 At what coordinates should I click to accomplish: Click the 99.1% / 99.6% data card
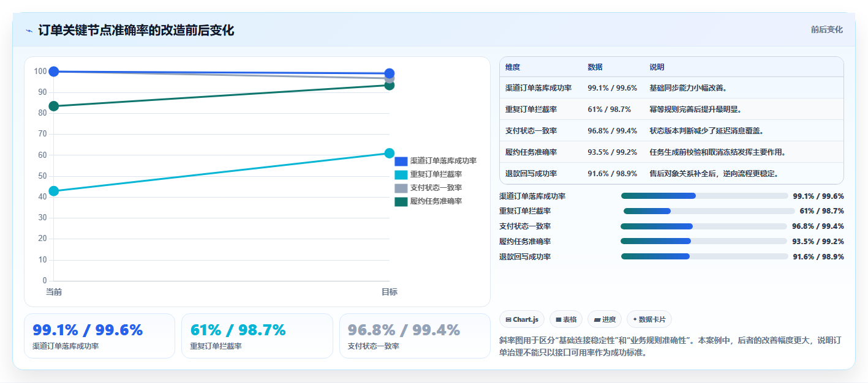[x=100, y=336]
